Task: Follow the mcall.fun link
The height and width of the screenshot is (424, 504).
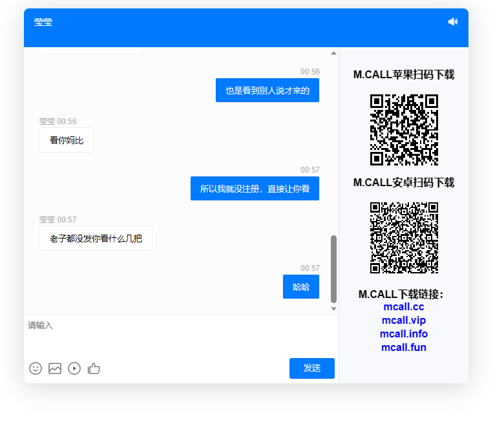Action: [x=403, y=348]
